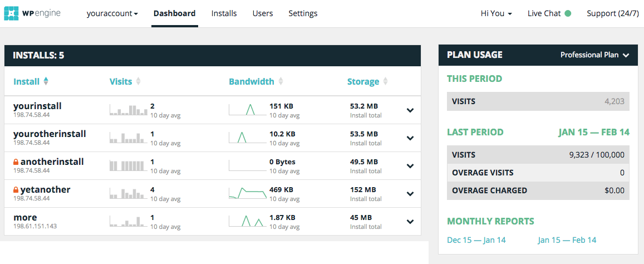
Task: Click the bandwidth sparkline for yourinstall
Action: point(247,109)
